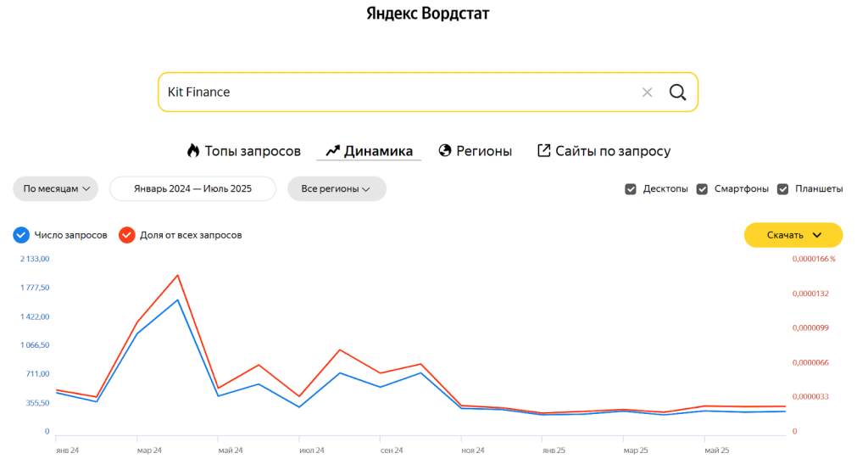The image size is (868, 459).
Task: Toggle blue Число запросов series marker
Action: coord(21,235)
